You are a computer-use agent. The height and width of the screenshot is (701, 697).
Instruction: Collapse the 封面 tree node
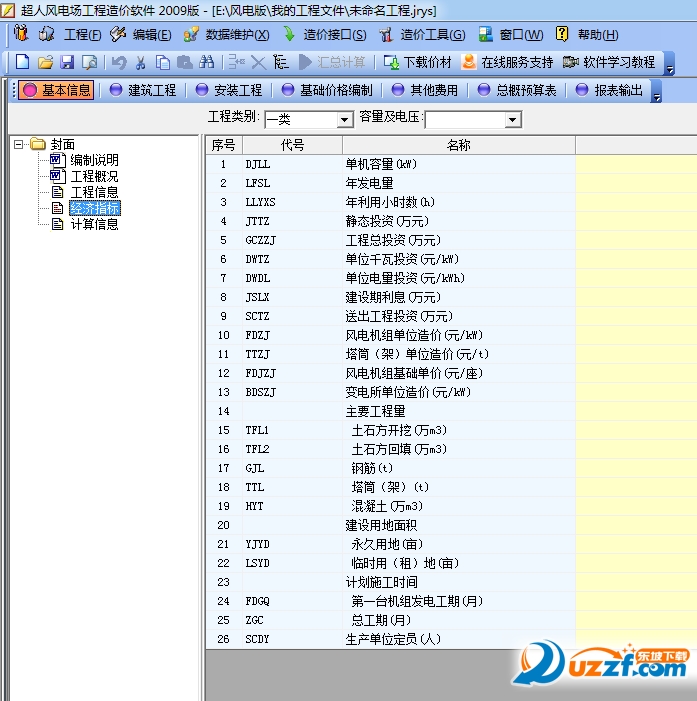[x=18, y=144]
